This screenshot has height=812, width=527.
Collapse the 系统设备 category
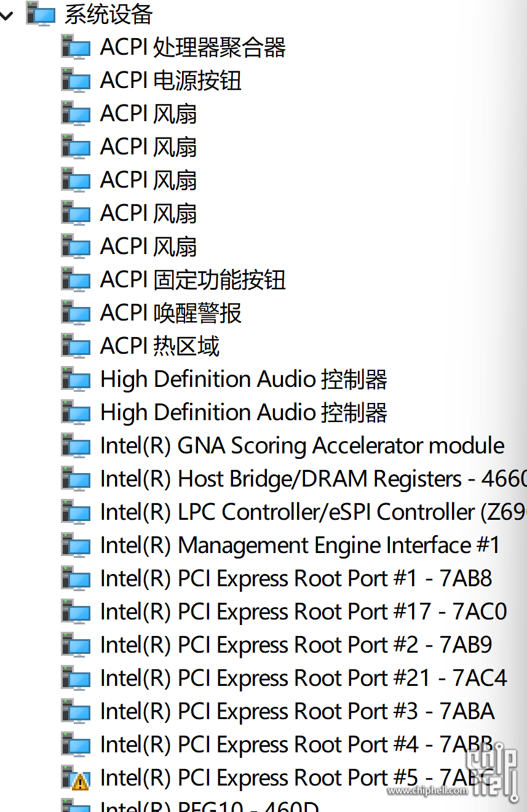(7, 15)
